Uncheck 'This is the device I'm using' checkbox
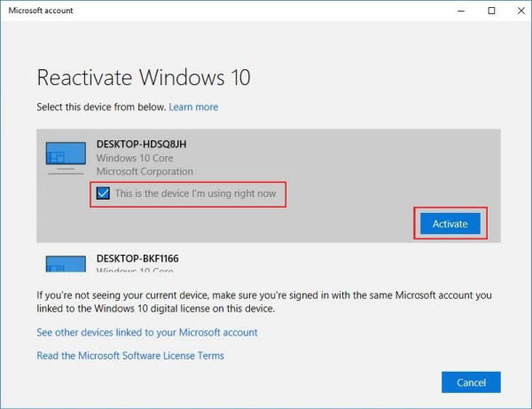 pyautogui.click(x=103, y=193)
